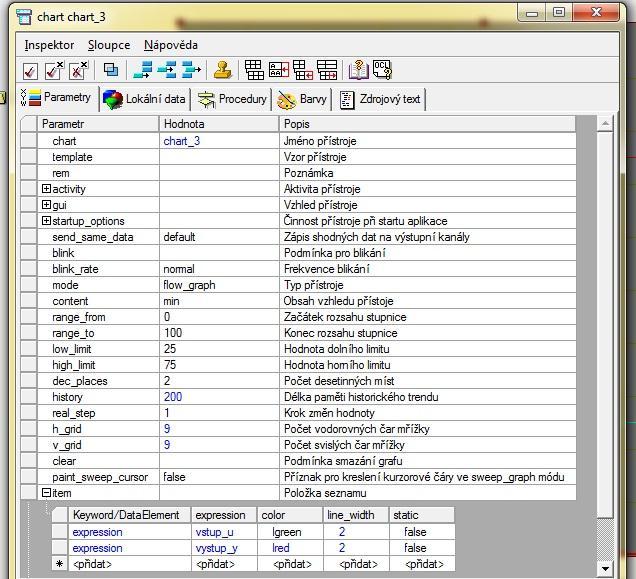The width and height of the screenshot is (636, 579).
Task: Collapse the item parameter node
Action: (46, 493)
